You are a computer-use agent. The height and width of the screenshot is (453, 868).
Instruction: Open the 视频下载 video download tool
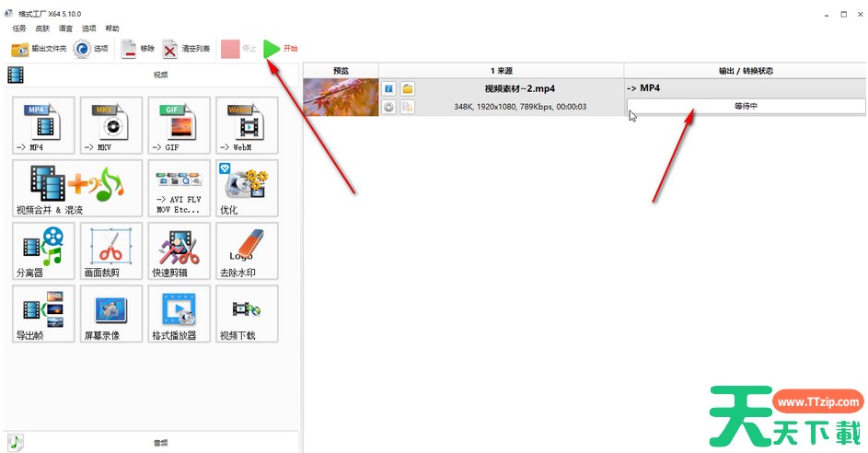[247, 314]
